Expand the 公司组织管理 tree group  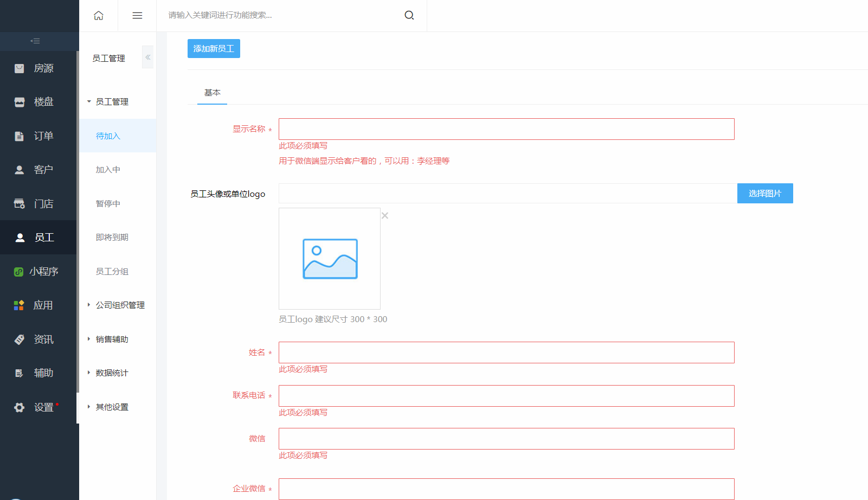coord(120,305)
